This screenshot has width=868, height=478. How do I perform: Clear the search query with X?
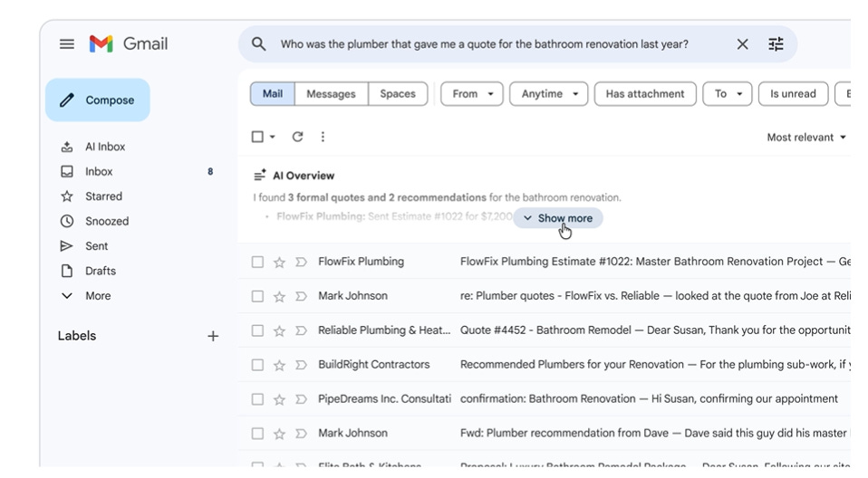(x=742, y=44)
